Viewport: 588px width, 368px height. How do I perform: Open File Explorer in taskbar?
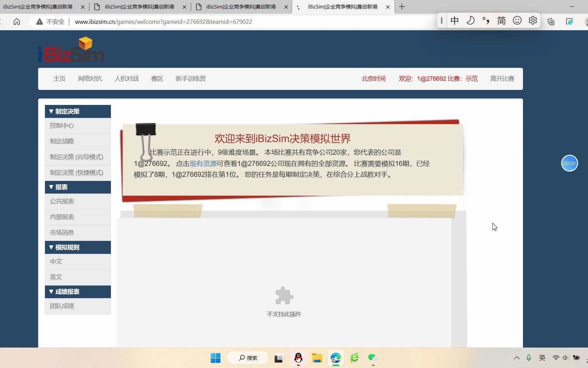pos(317,358)
